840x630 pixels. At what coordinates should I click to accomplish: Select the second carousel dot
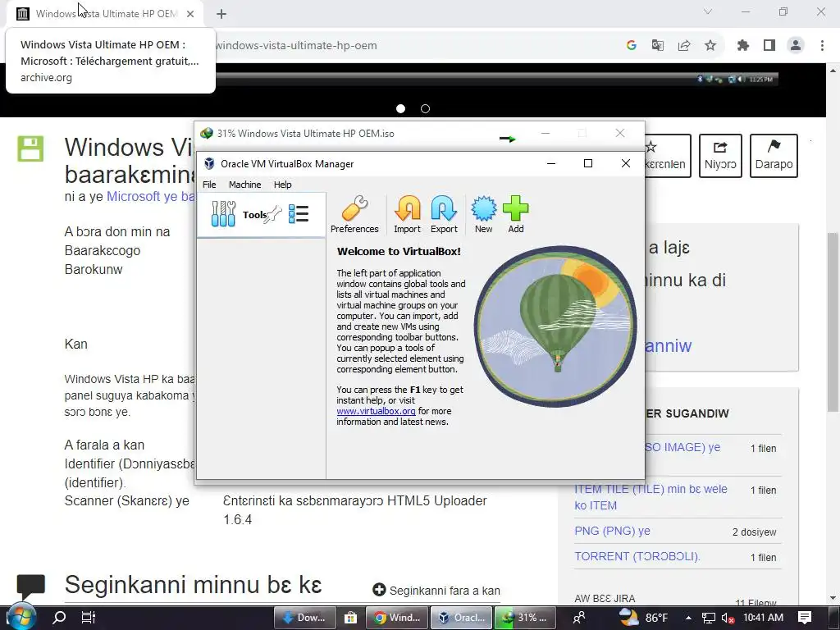point(426,109)
